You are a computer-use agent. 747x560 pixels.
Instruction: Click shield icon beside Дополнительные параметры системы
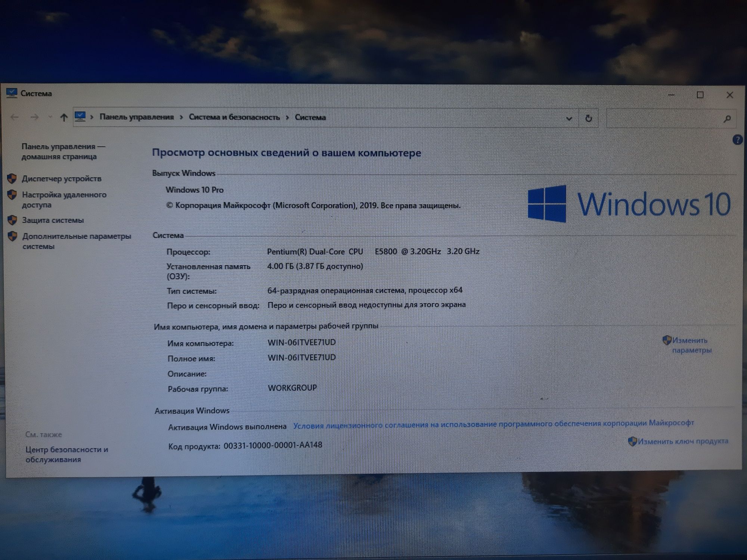click(13, 236)
